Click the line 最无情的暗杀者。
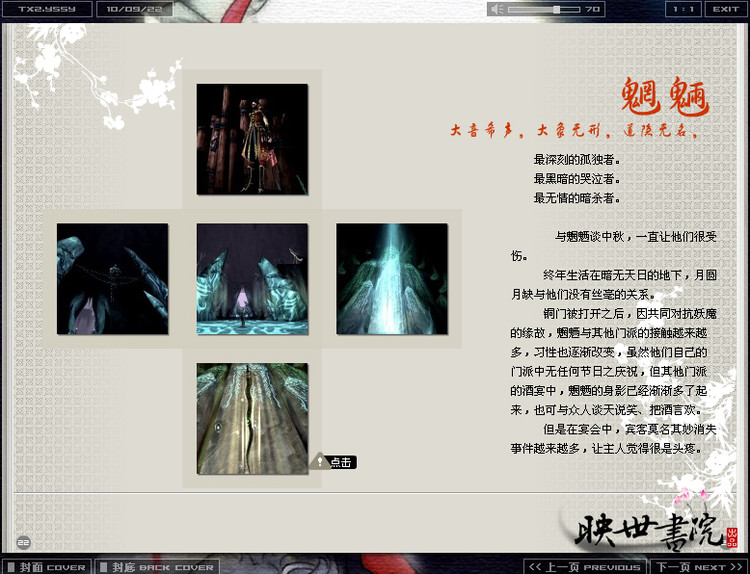Screen dimensions: 750x574 (x=577, y=198)
